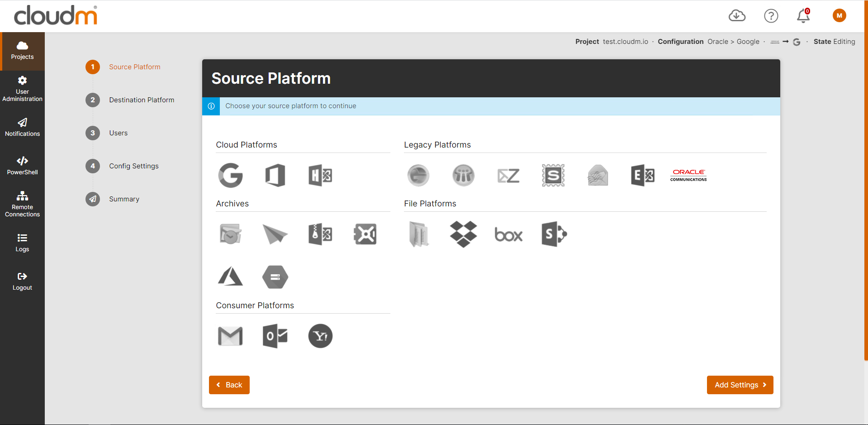View Logs from the left navigation
Screen dimensions: 868x425
pyautogui.click(x=22, y=243)
